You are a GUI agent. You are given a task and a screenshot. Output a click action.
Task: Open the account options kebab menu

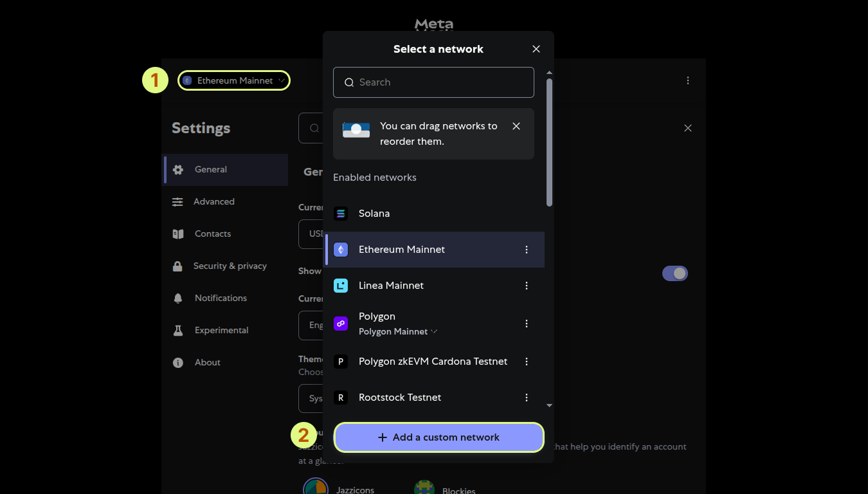(688, 80)
